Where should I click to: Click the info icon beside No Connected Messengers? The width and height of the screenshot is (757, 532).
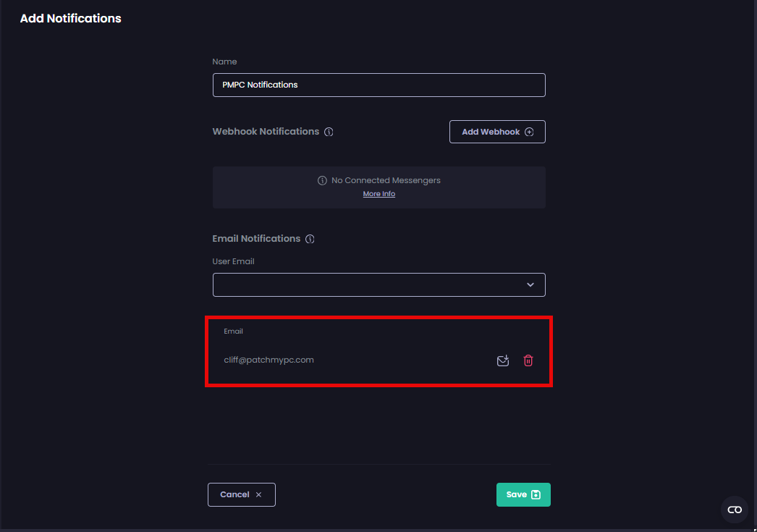point(322,180)
